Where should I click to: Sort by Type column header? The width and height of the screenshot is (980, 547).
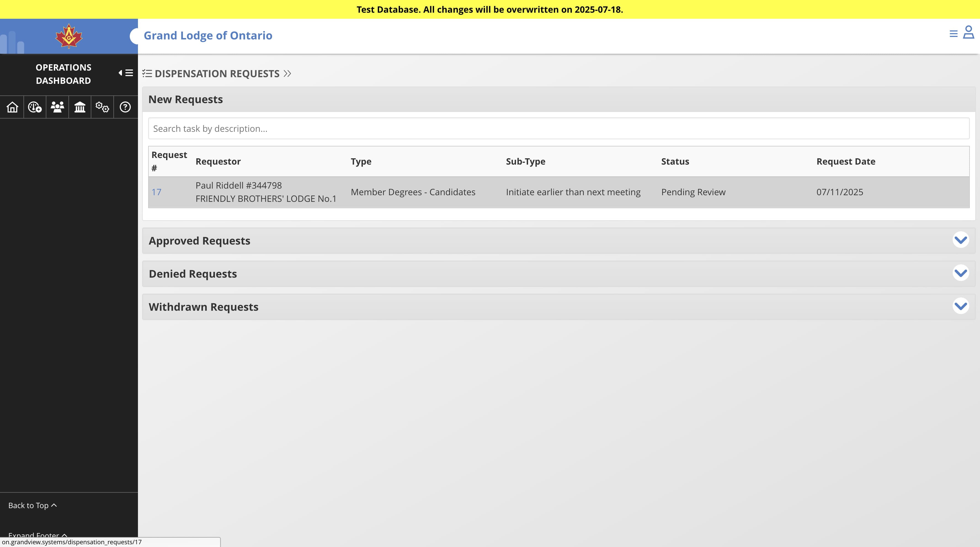click(361, 161)
